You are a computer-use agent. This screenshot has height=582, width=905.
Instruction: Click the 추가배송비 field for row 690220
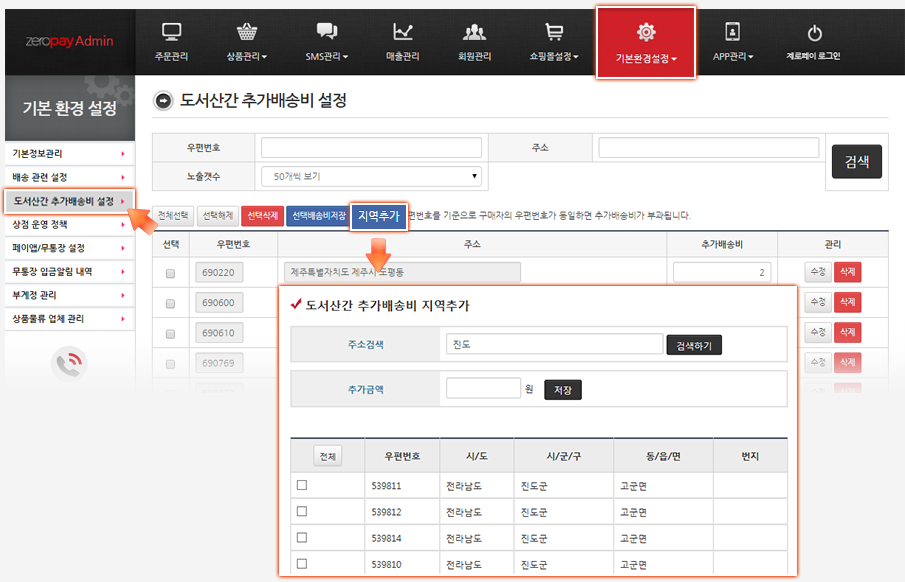click(722, 272)
